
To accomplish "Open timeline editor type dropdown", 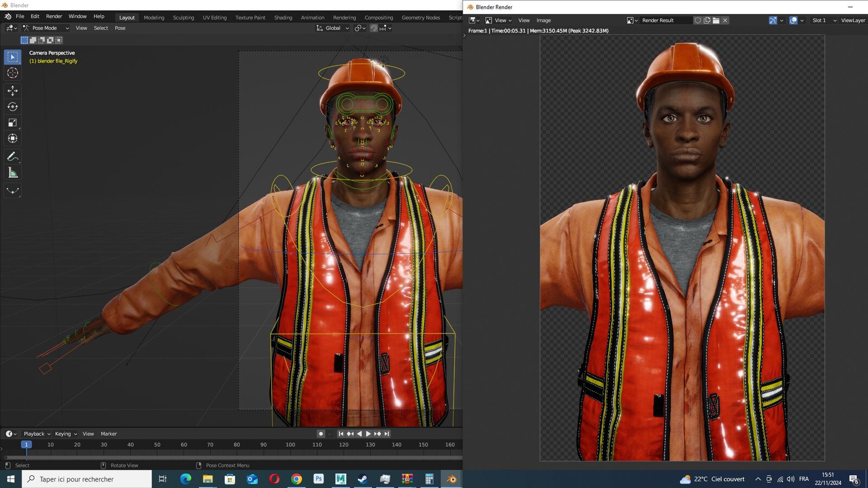I will 11,434.
